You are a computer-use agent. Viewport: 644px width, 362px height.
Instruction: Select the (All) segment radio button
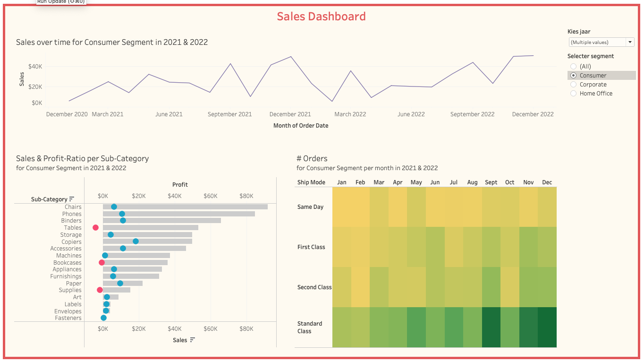pyautogui.click(x=573, y=67)
